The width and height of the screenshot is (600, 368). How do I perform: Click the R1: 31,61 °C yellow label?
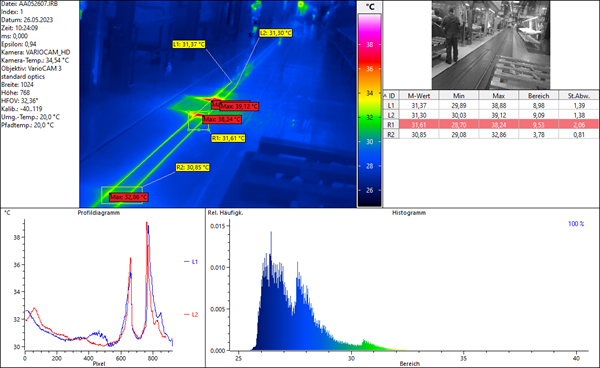point(228,138)
